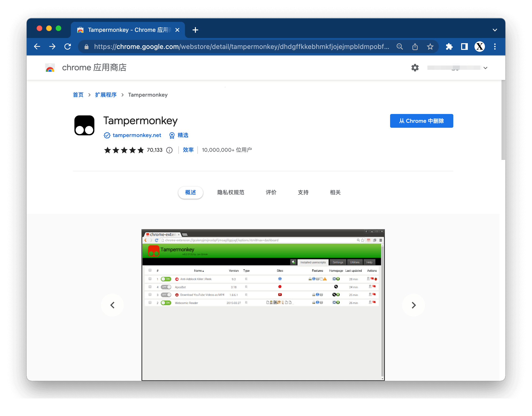Viewport: 532px width, 416px height.
Task: Click the lock icon in address bar
Action: 86,47
